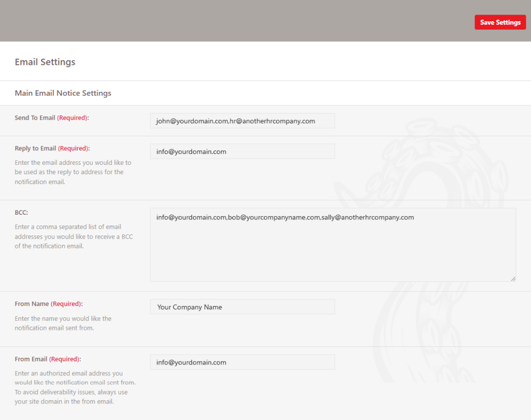Click the BCC comma separated list description
531x420 pixels.
(73, 236)
